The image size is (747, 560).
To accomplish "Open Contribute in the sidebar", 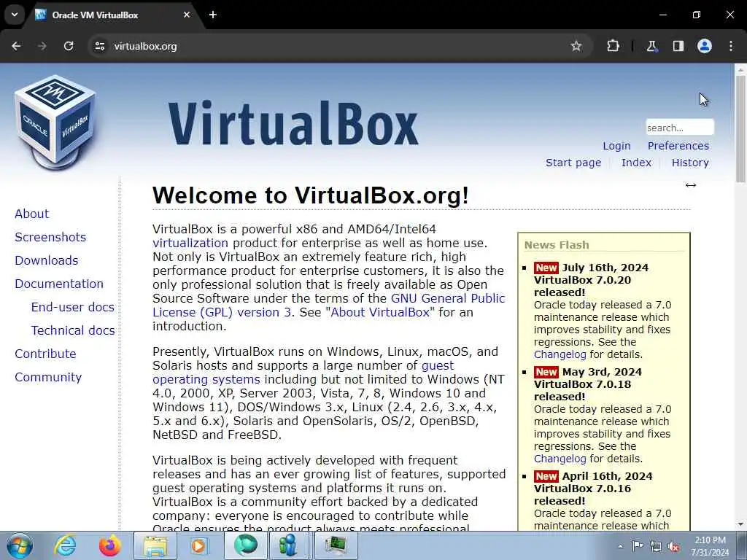I will point(45,354).
